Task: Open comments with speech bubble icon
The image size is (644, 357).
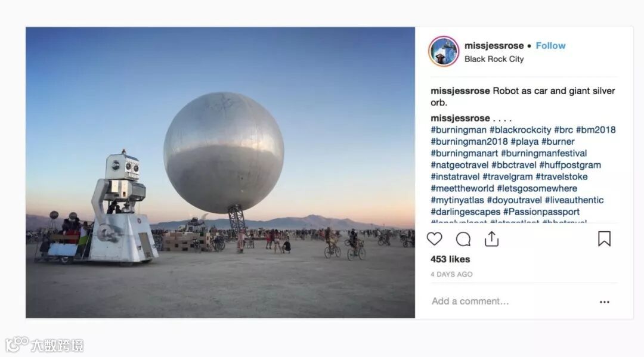Action: click(x=463, y=239)
